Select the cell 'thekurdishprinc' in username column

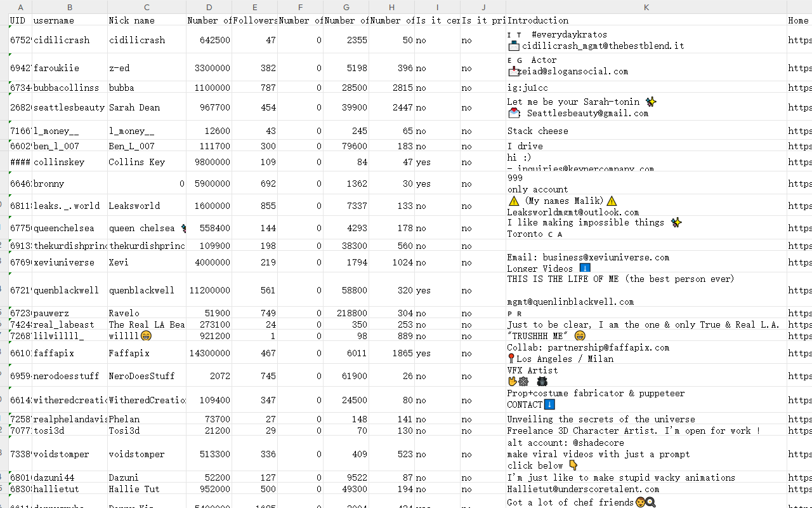(70, 246)
